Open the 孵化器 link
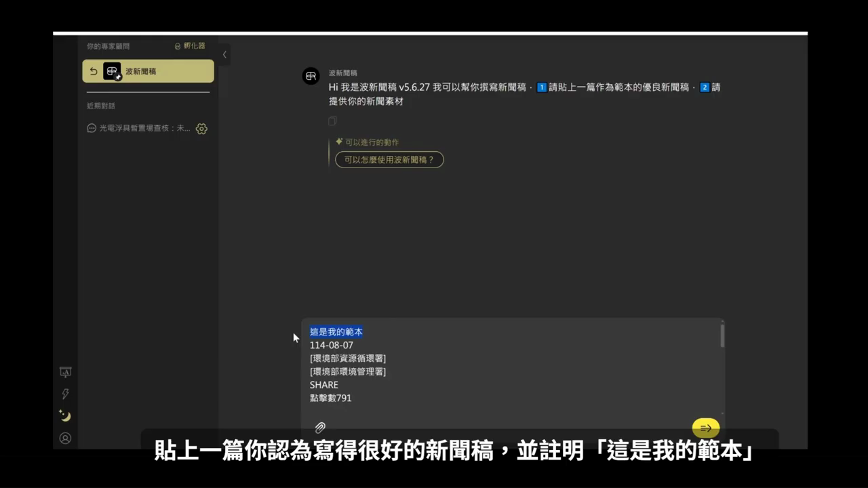This screenshot has width=868, height=488. coord(190,46)
